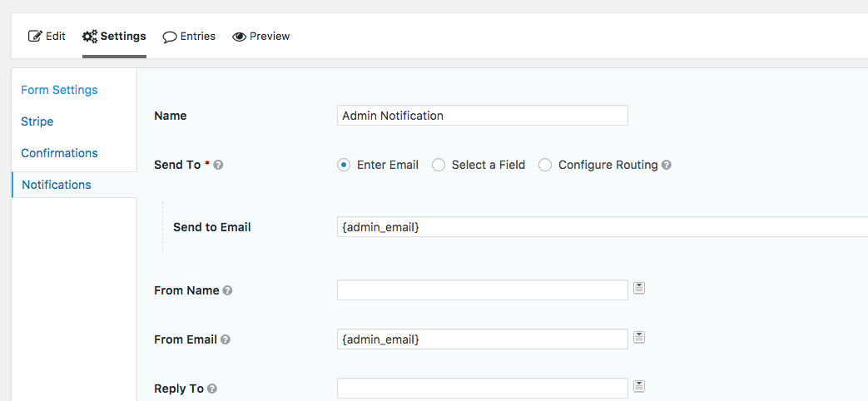This screenshot has width=868, height=401.
Task: Open the Settings tab
Action: point(114,37)
